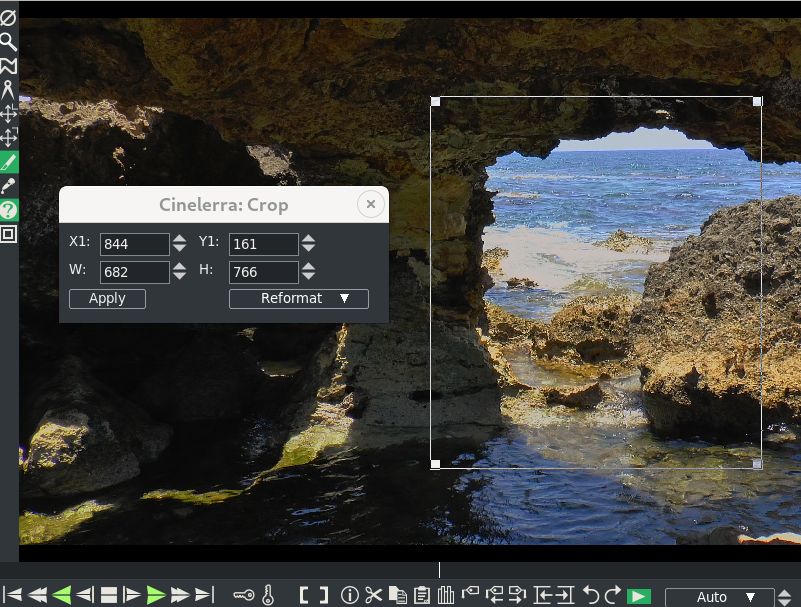
Task: Select the zoom magnifier tool
Action: (8, 42)
